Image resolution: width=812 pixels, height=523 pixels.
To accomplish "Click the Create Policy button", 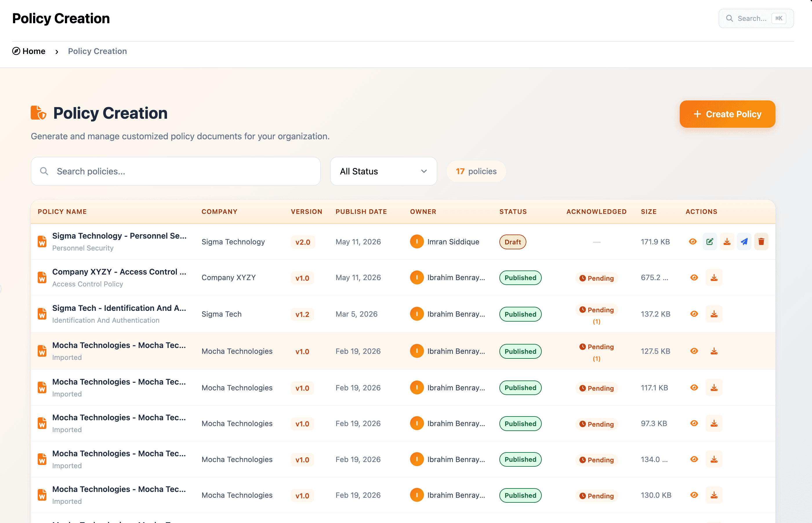I will [727, 114].
